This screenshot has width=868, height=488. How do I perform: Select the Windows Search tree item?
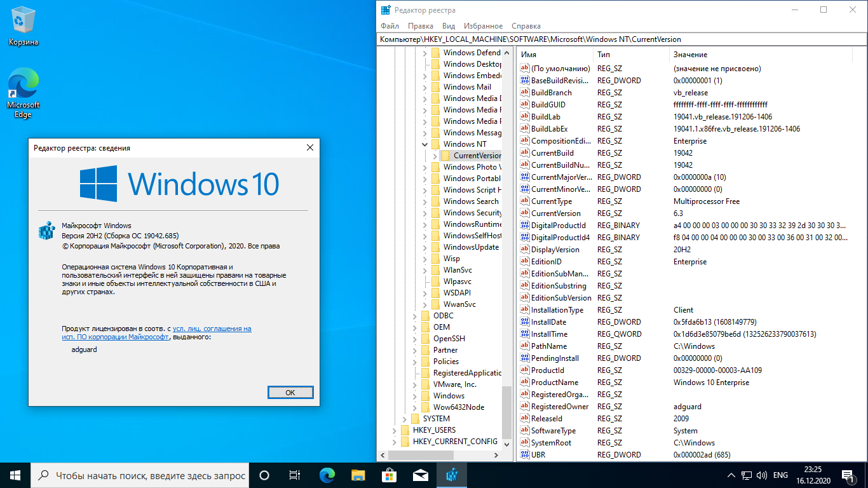pyautogui.click(x=471, y=201)
